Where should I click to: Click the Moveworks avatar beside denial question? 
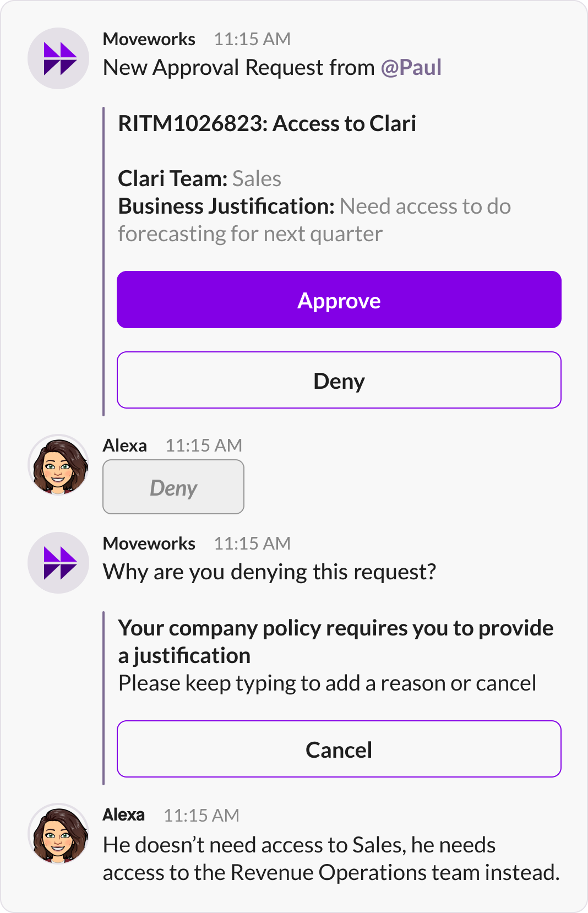tap(58, 563)
